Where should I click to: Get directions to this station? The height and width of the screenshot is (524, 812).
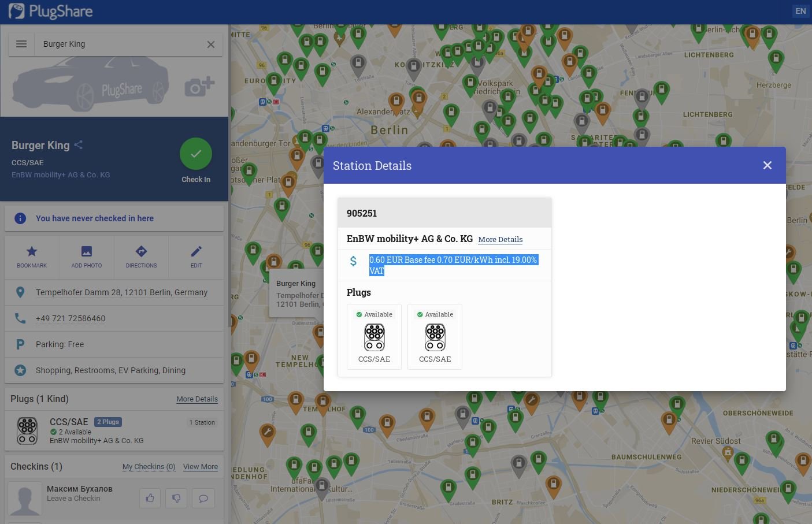[x=141, y=257]
